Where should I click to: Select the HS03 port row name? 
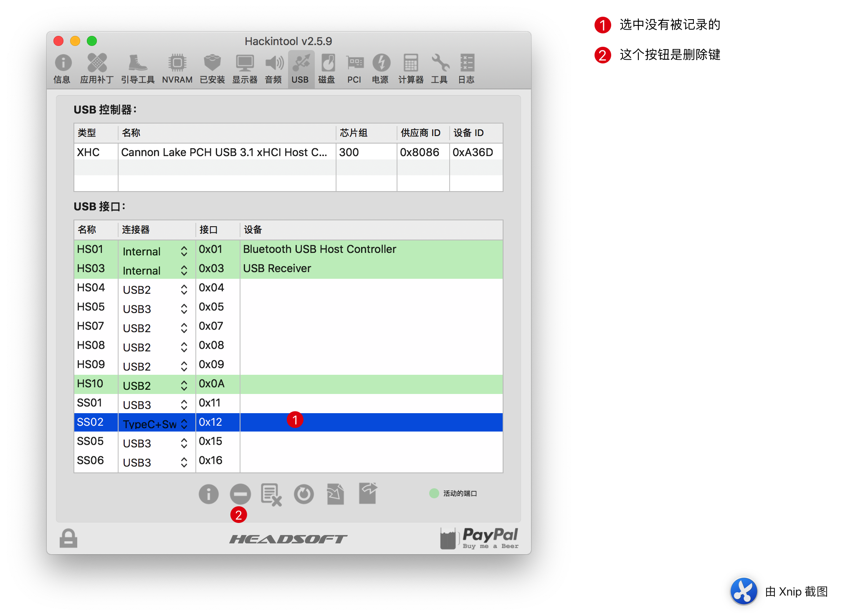point(91,268)
